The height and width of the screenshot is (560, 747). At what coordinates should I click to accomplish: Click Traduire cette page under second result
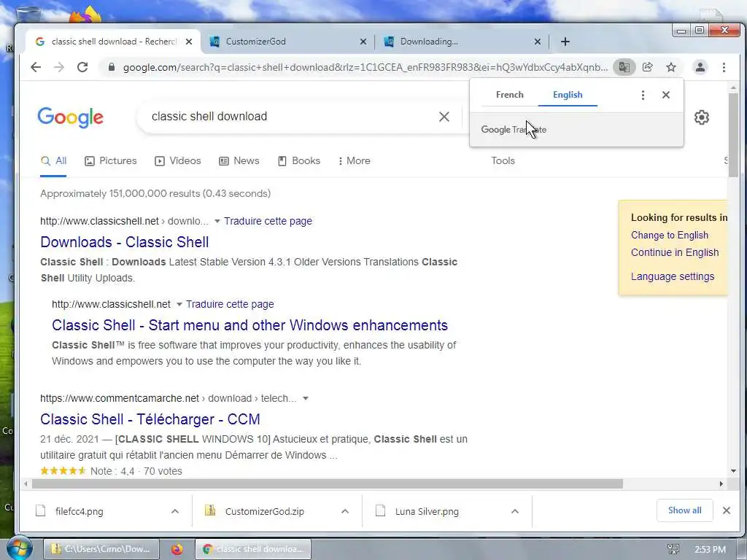(230, 304)
